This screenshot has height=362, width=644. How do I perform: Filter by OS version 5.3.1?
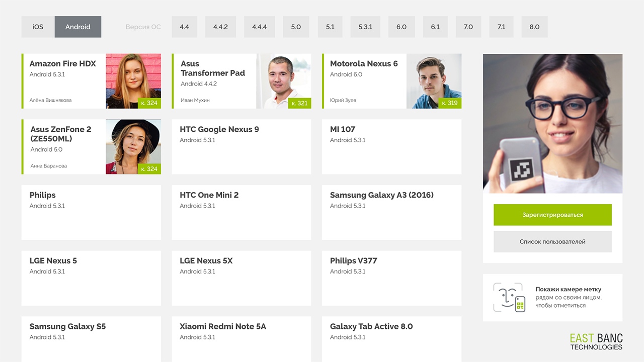pos(365,27)
